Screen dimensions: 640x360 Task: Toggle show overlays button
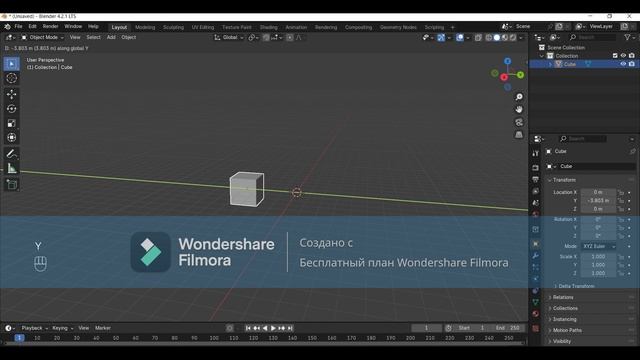[x=460, y=38]
